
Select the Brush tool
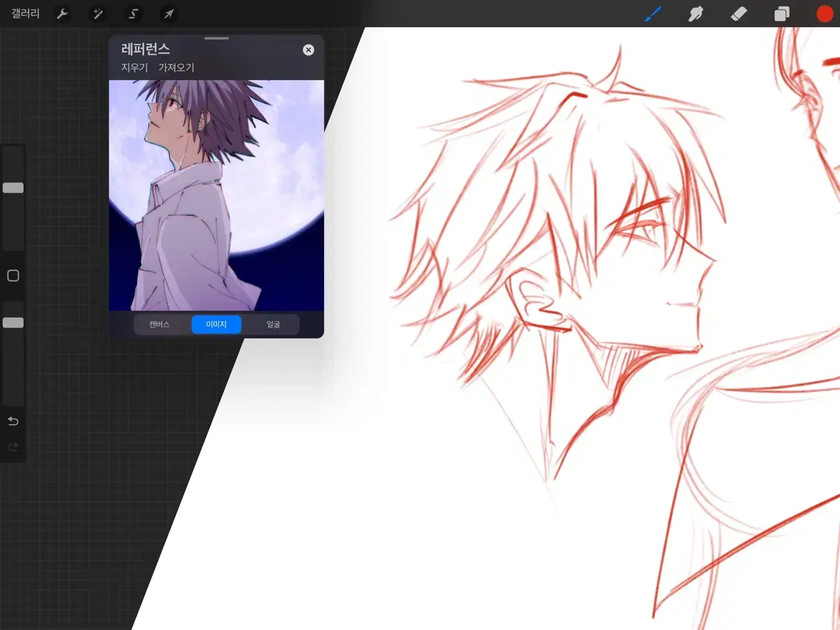[652, 13]
